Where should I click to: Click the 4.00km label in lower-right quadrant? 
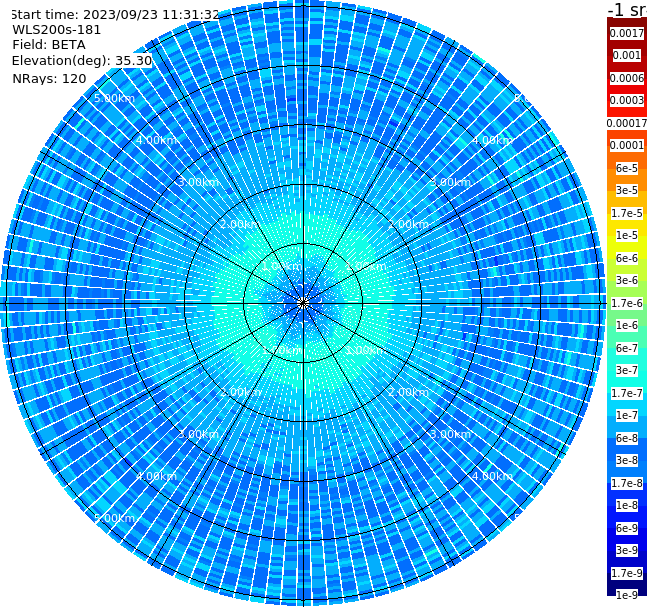(x=492, y=476)
